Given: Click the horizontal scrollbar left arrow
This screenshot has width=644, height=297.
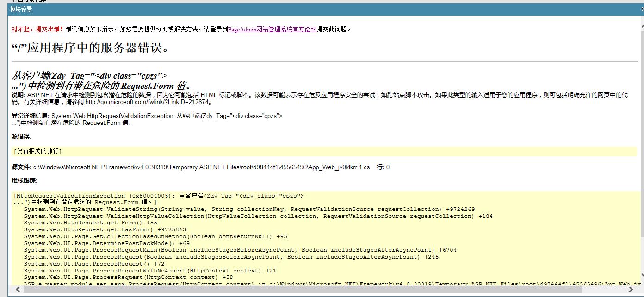Looking at the screenshot, I should click(x=17, y=289).
